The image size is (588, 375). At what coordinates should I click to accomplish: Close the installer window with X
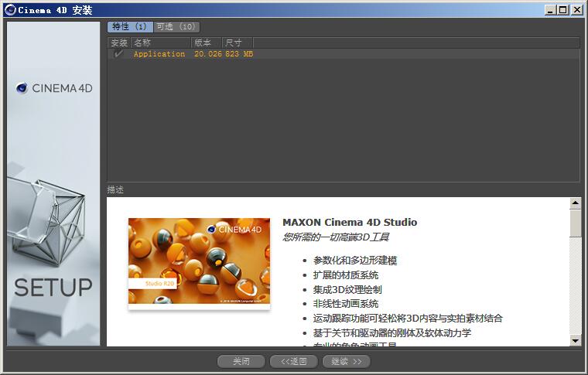(x=577, y=10)
